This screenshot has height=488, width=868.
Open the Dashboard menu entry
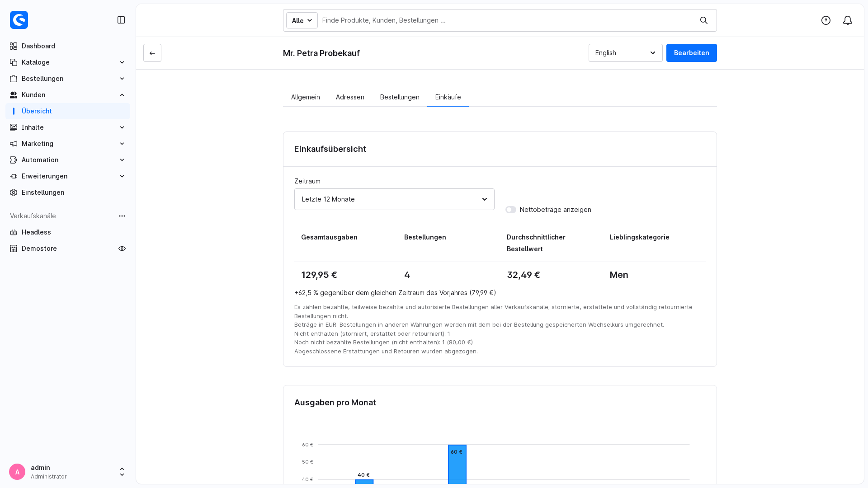68,46
